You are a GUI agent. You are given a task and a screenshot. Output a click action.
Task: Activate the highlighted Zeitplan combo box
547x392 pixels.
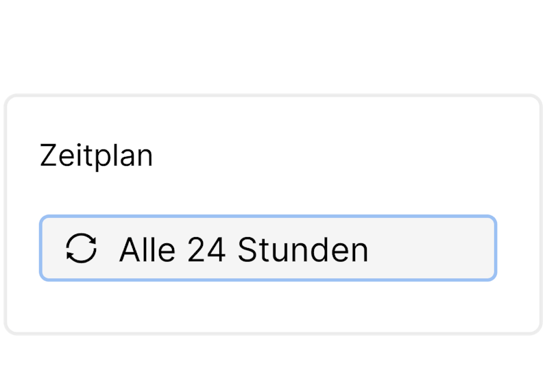[x=267, y=249]
